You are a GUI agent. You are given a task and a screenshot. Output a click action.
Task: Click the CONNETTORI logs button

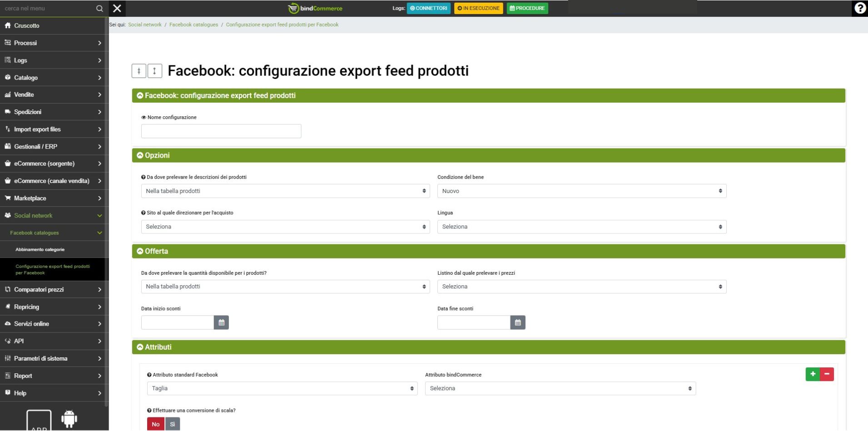(428, 8)
